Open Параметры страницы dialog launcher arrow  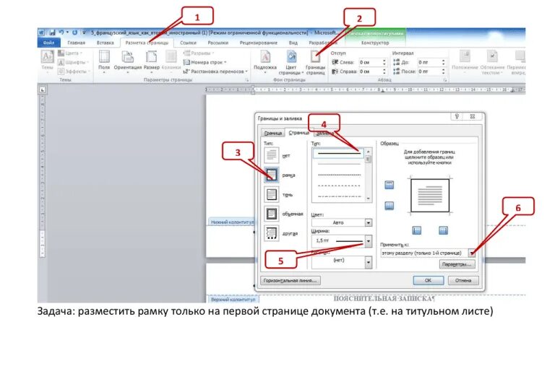pos(247,80)
